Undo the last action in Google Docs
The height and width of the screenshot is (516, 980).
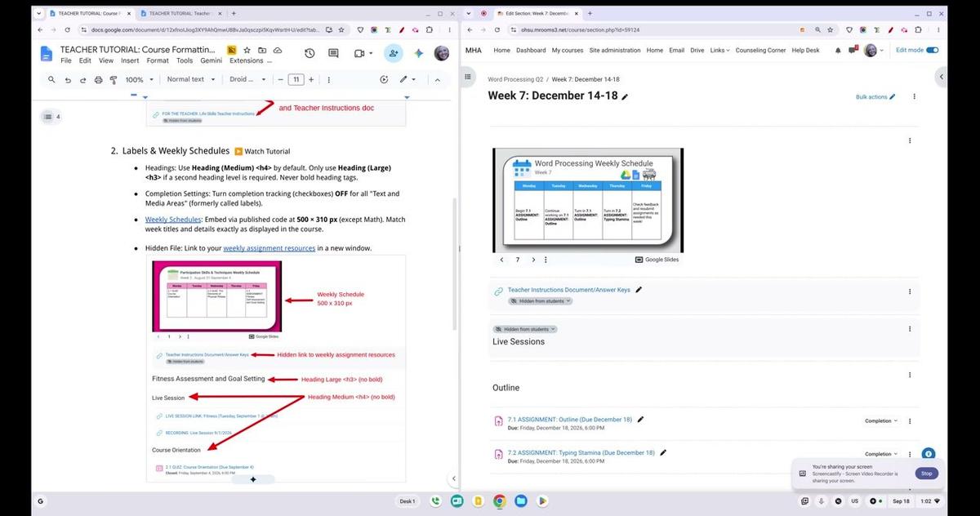pyautogui.click(x=68, y=79)
